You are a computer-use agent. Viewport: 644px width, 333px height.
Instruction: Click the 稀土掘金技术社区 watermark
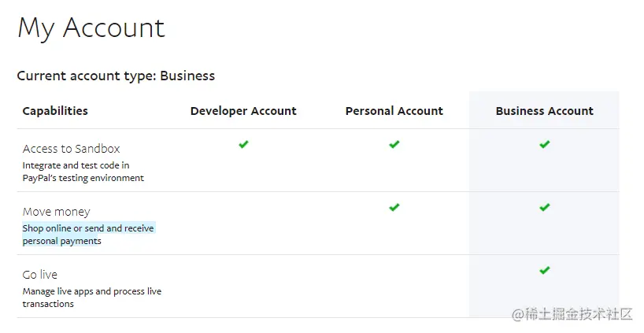572,314
